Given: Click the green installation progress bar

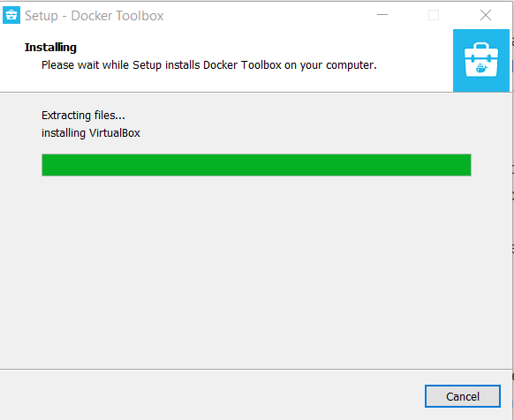Looking at the screenshot, I should click(256, 165).
